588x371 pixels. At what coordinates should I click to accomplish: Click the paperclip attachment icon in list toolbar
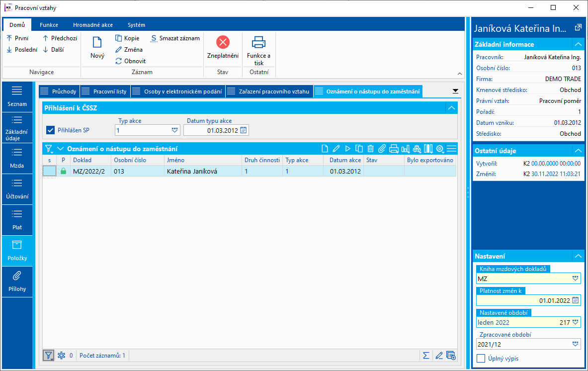(382, 149)
